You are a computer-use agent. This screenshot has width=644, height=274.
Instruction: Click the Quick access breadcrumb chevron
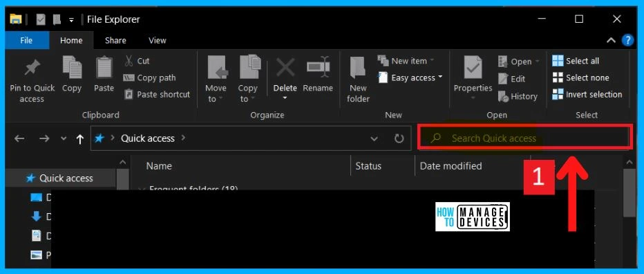[183, 138]
